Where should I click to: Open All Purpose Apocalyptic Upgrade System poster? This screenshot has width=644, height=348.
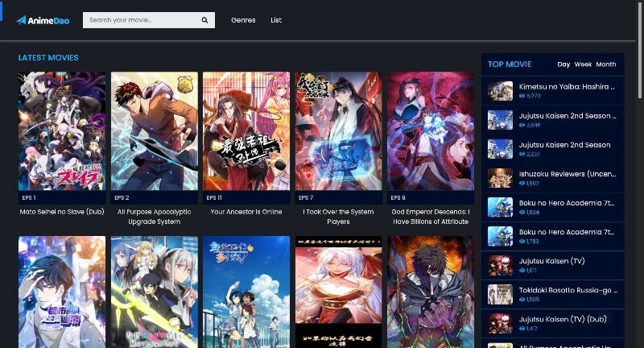[x=154, y=131]
